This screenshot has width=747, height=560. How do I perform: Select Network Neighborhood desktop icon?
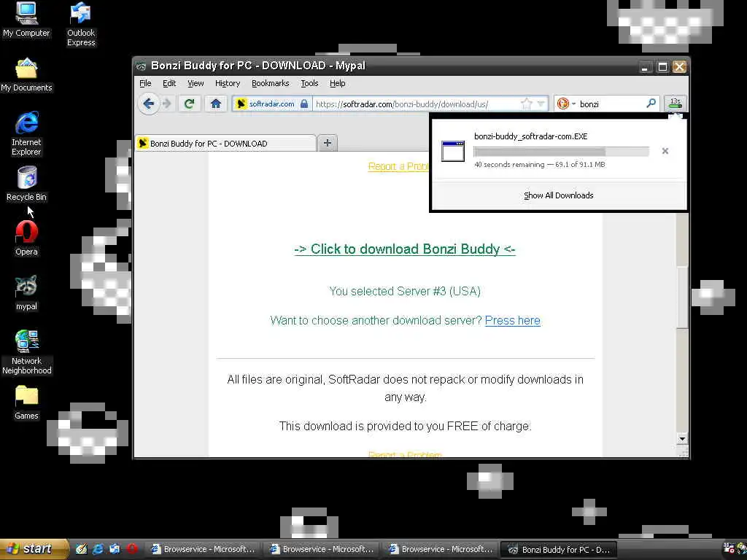[26, 352]
